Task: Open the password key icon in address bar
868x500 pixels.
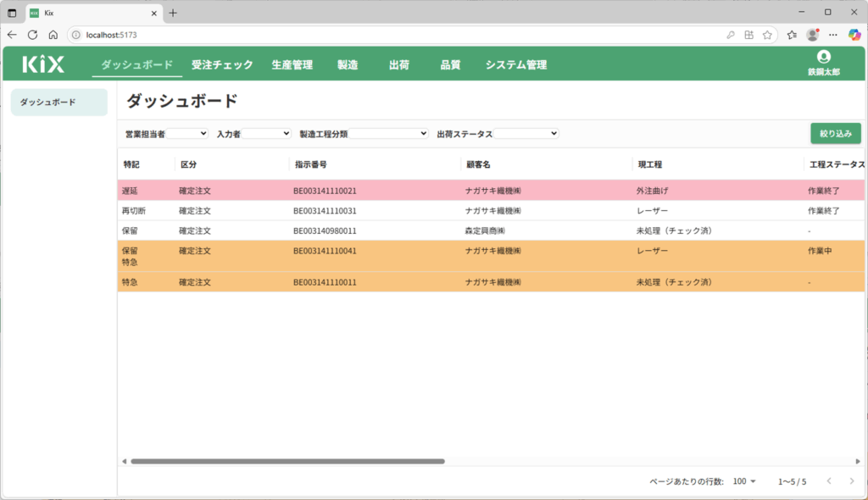Action: 731,35
